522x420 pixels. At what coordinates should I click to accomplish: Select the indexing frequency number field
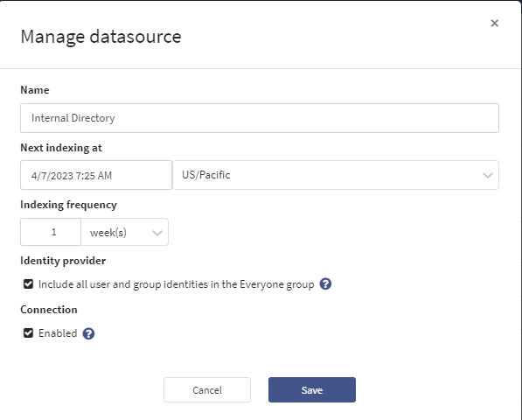click(x=51, y=232)
